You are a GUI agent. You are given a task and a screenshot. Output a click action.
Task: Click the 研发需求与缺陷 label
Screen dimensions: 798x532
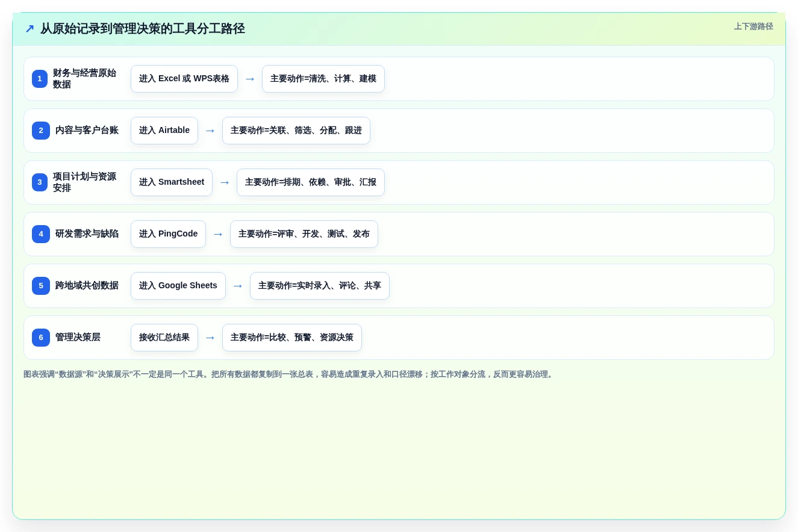[87, 234]
